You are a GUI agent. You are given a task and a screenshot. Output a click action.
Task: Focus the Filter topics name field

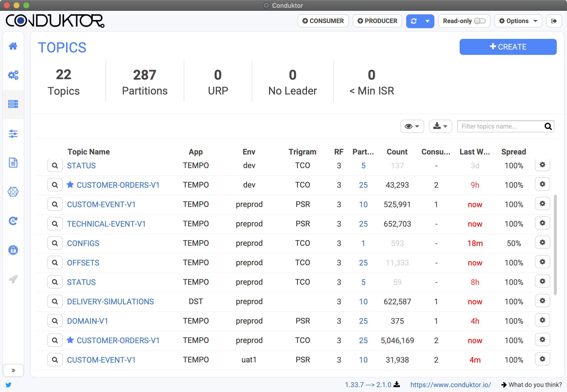coord(505,126)
